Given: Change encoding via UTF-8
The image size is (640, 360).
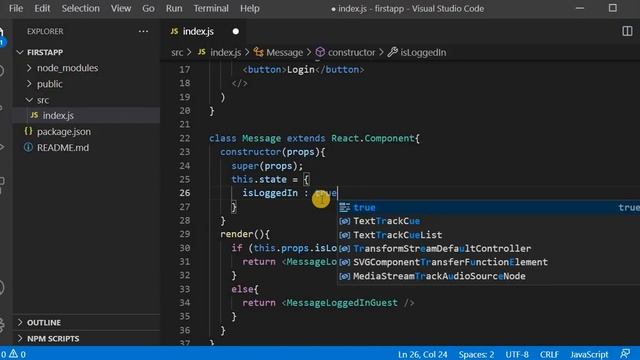Looking at the screenshot, I should click(517, 354).
